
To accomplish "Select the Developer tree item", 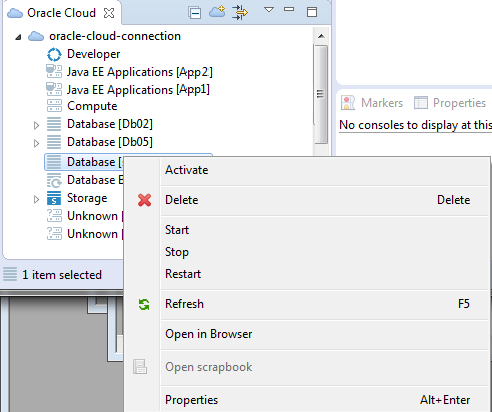I will (94, 54).
